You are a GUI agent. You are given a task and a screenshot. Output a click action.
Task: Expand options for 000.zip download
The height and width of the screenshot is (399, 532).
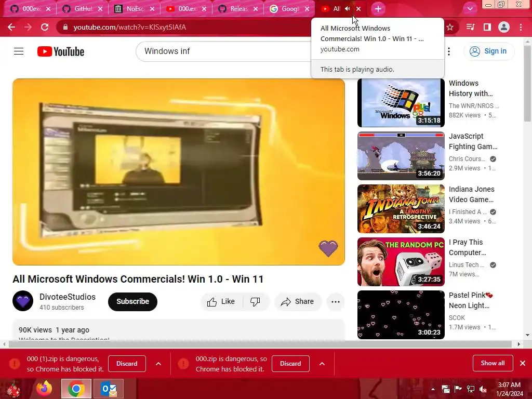[x=322, y=364]
